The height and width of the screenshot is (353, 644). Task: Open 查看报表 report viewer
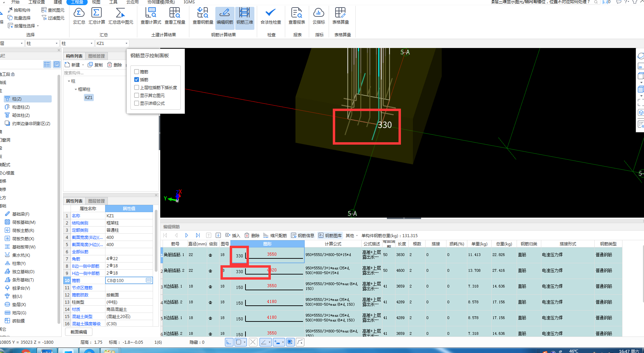point(296,16)
